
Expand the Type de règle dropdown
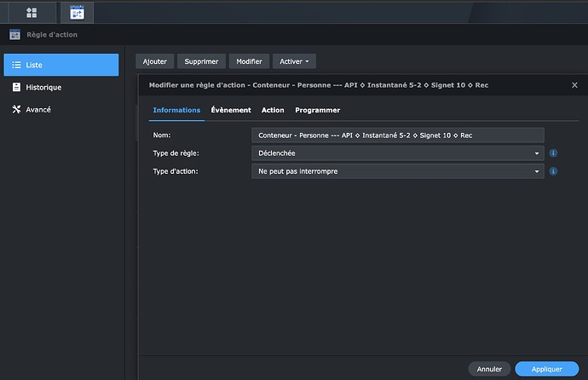tap(398, 153)
